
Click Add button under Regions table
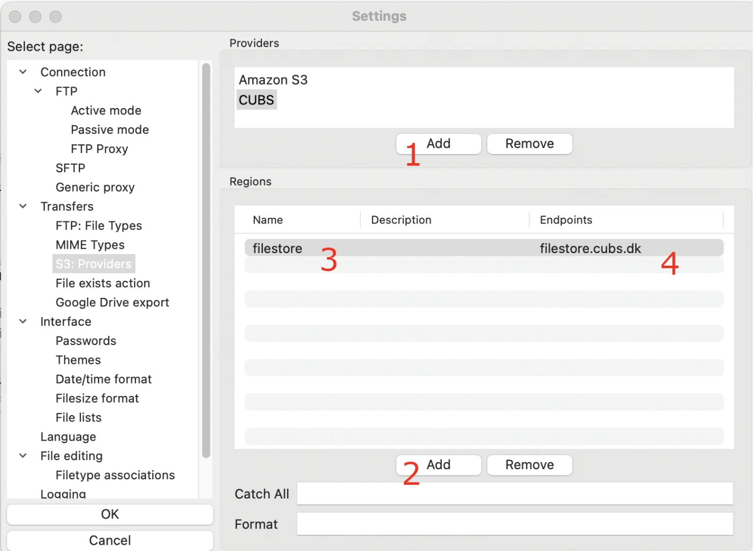pyautogui.click(x=439, y=465)
